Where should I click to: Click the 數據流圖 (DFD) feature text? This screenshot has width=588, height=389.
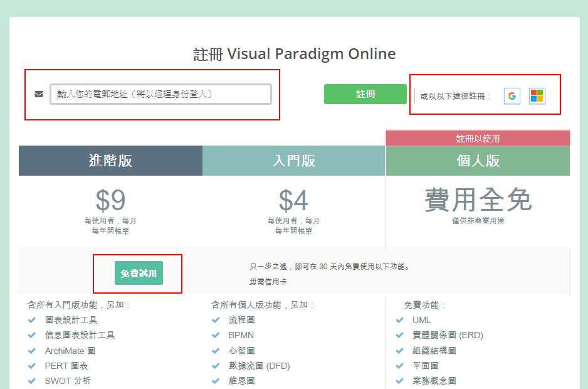point(260,366)
